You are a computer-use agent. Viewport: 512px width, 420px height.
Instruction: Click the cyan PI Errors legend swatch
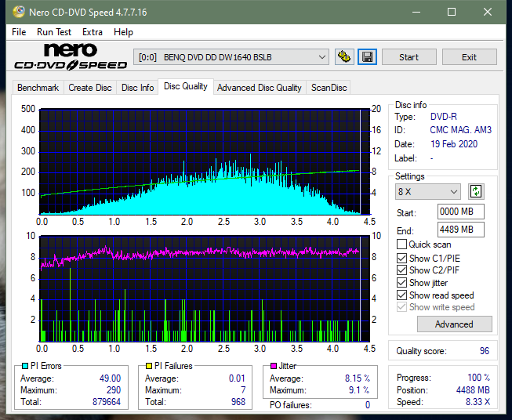pyautogui.click(x=25, y=366)
